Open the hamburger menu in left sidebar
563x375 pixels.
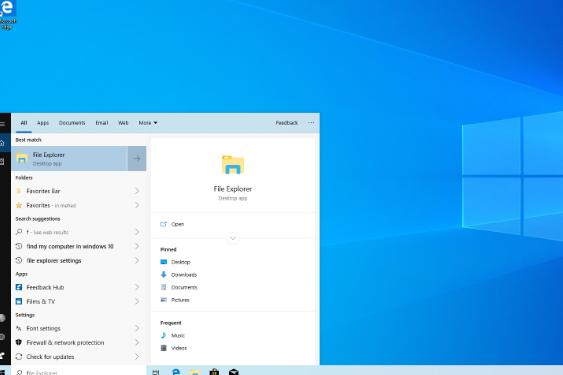coord(2,124)
